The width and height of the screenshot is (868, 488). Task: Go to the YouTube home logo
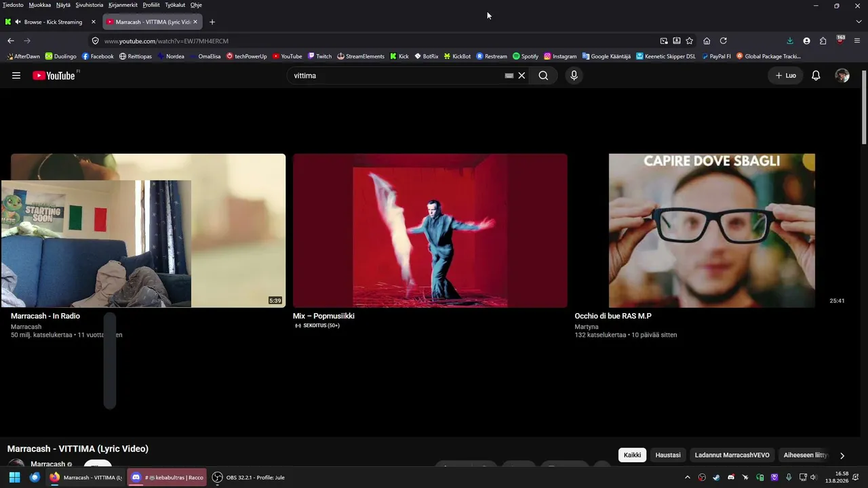pyautogui.click(x=54, y=76)
